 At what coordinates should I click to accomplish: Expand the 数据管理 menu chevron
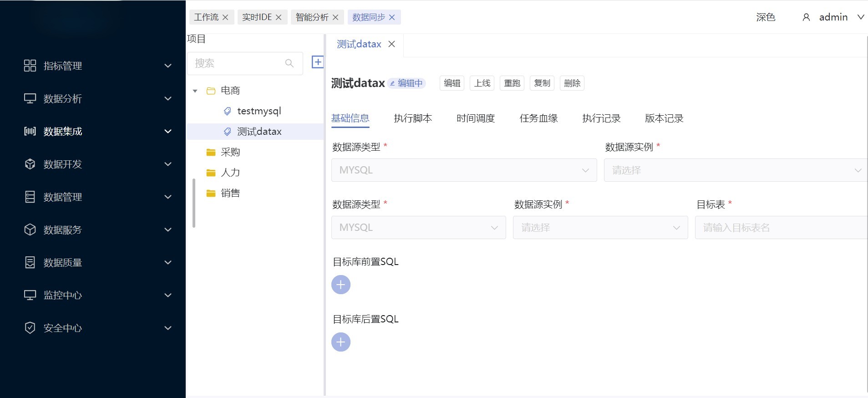point(168,197)
